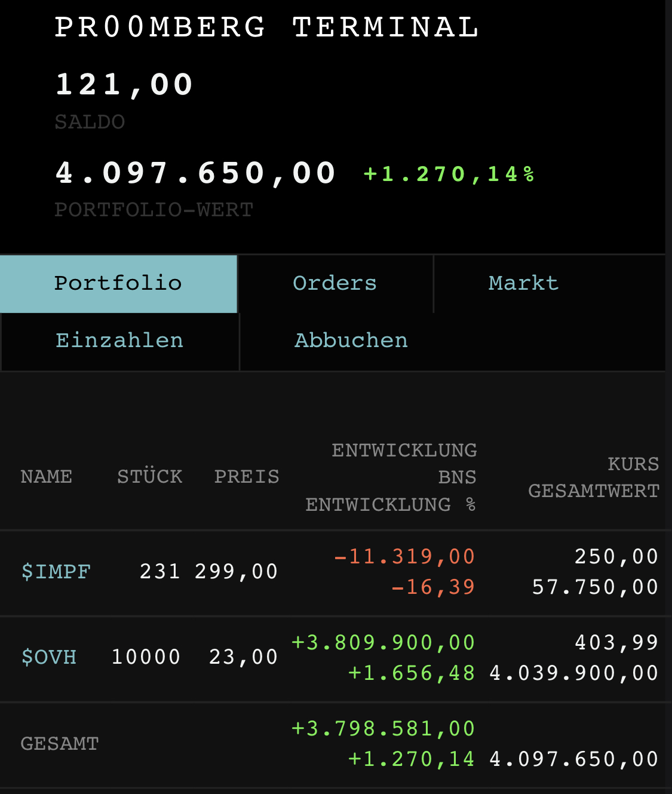This screenshot has width=672, height=794.
Task: Click the Saldo amount 121,00
Action: tap(124, 84)
